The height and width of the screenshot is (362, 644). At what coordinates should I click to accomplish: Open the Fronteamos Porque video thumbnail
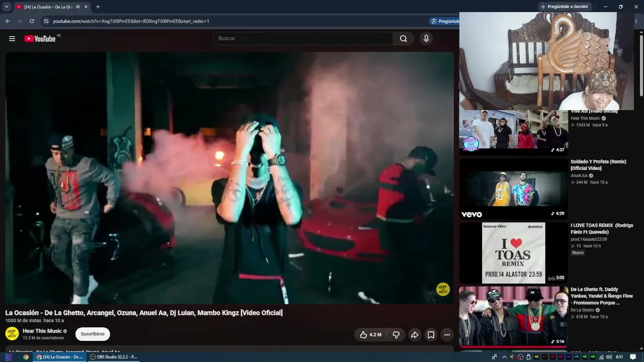pyautogui.click(x=513, y=317)
